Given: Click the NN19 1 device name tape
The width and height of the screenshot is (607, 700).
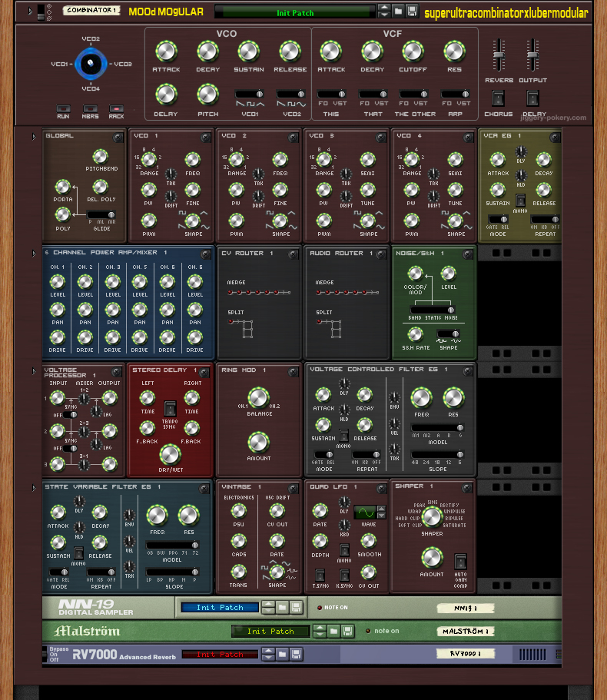Looking at the screenshot, I should point(466,608).
